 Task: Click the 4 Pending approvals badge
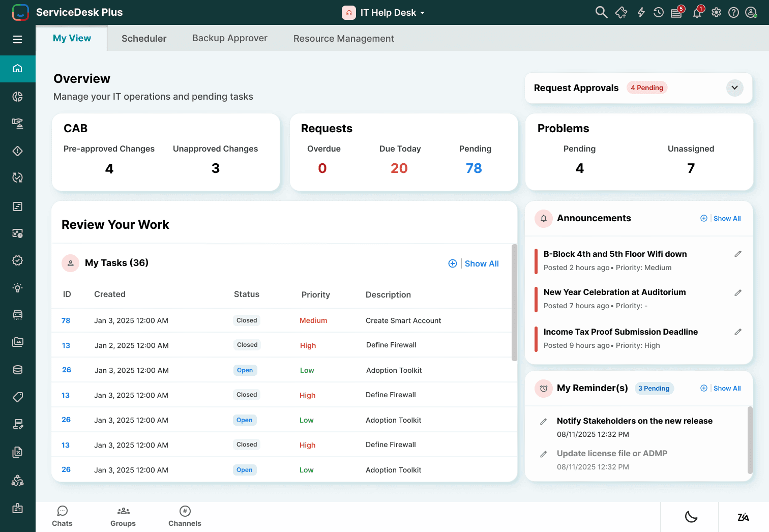(647, 88)
